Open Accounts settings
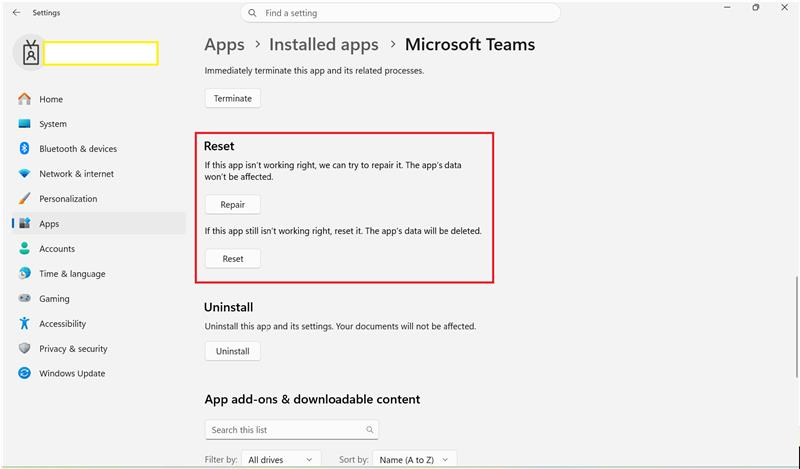Screen dimensions: 800x469 click(x=99, y=249)
